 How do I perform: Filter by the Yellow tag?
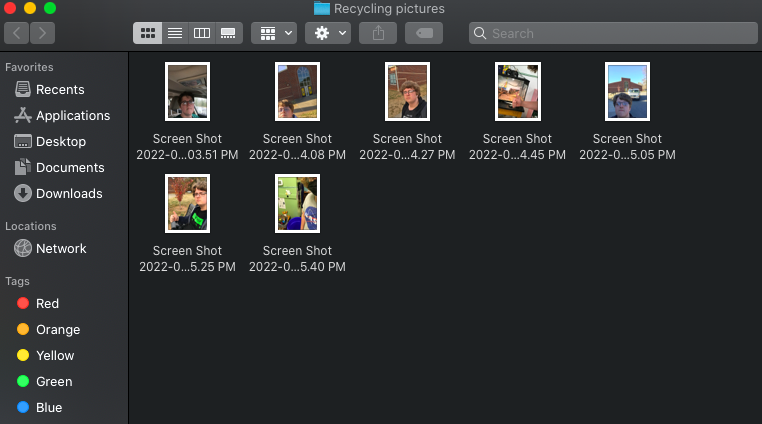[46, 355]
